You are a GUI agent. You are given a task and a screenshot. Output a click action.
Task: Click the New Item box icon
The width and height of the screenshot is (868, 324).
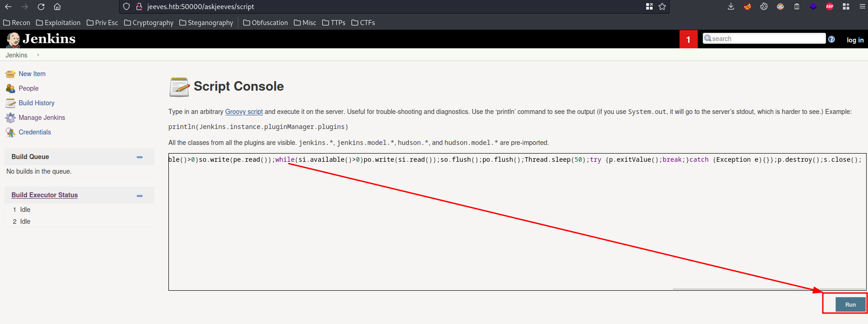pos(10,74)
